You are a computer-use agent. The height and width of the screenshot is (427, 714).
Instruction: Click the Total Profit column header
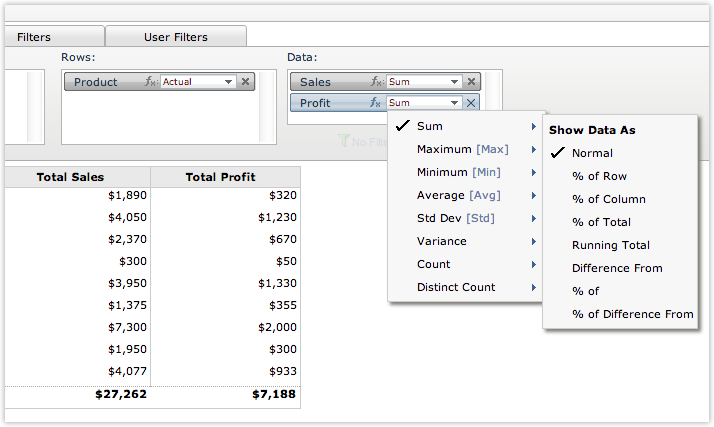(x=220, y=177)
